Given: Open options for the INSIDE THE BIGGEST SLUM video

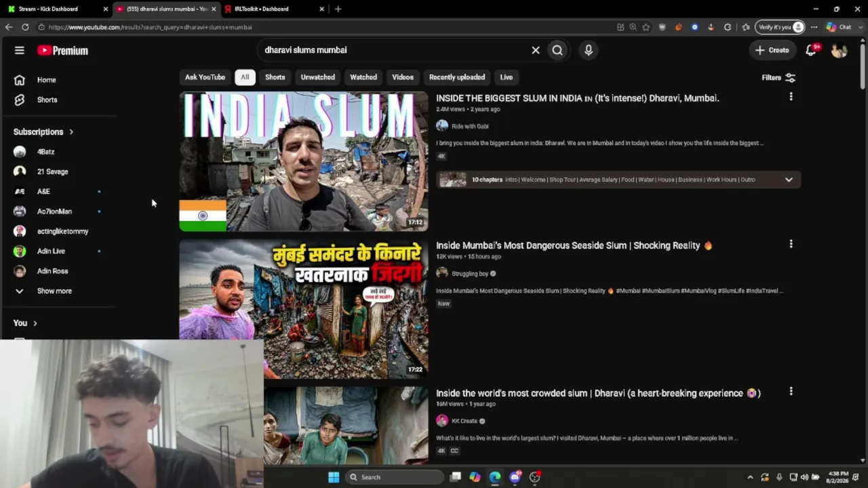Looking at the screenshot, I should 791,97.
